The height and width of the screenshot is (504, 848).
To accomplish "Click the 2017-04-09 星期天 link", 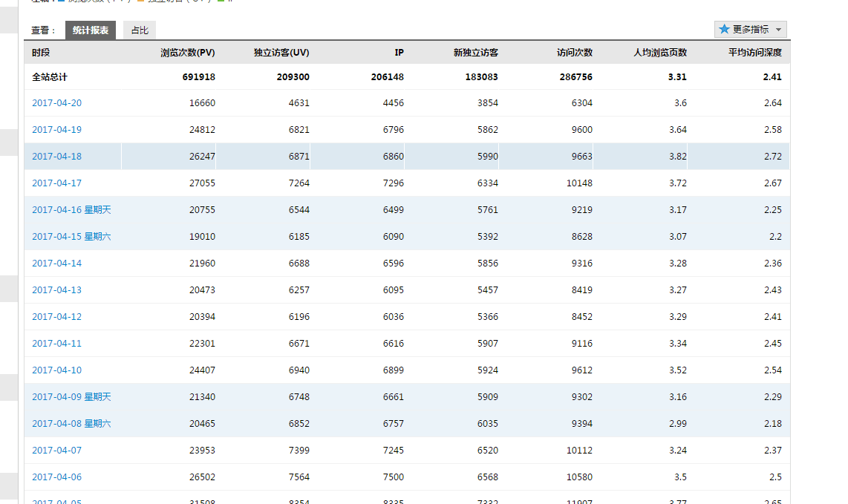I will tap(71, 397).
